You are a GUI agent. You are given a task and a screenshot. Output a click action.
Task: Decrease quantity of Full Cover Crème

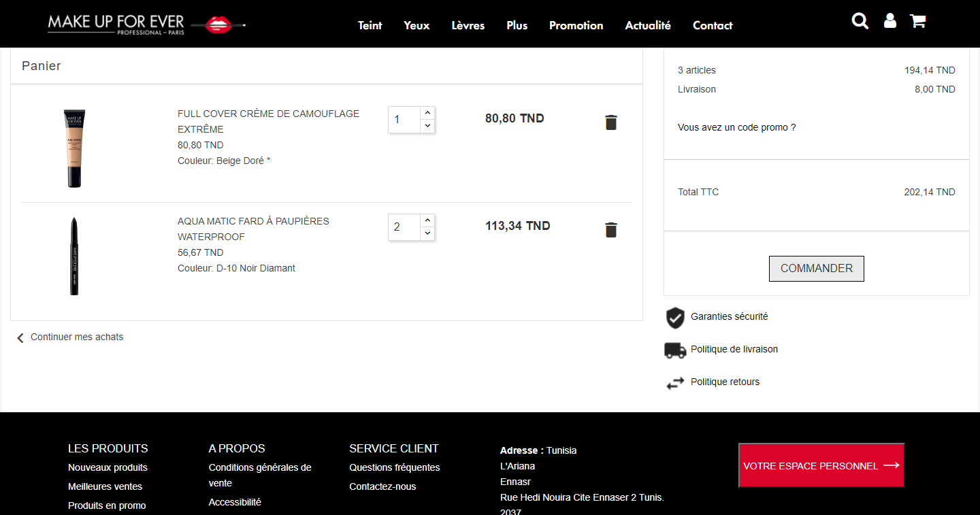427,126
